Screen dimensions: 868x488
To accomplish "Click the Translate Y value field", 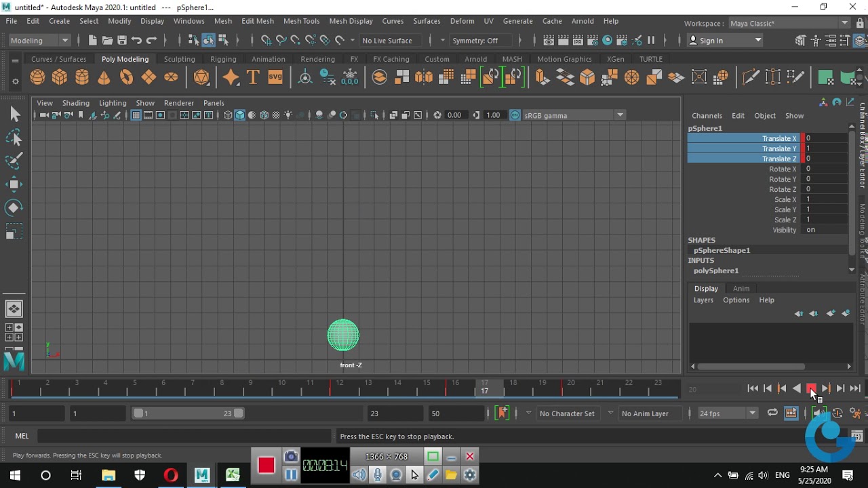I will [x=825, y=148].
